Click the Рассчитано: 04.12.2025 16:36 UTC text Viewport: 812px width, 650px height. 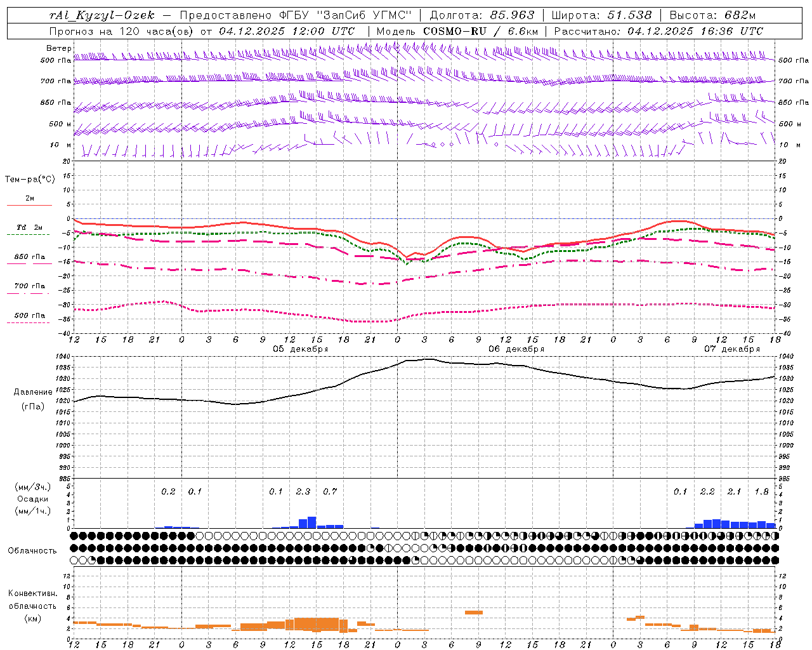658,31
